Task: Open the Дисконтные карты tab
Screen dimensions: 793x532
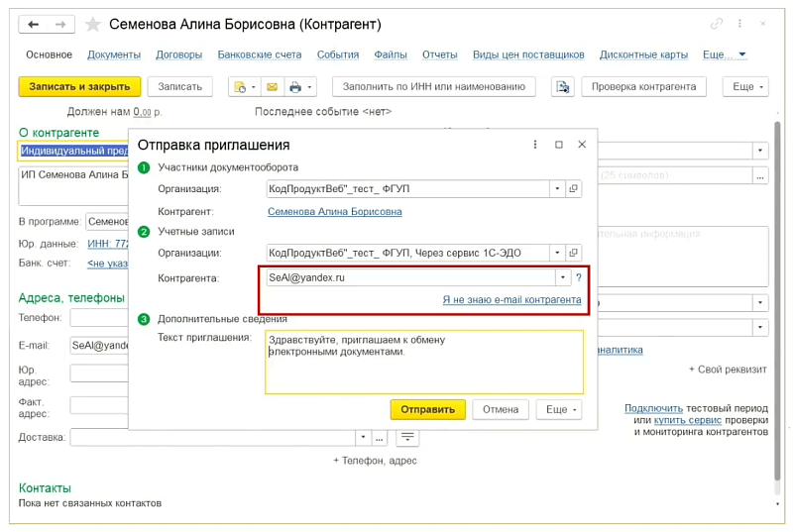Action: (x=643, y=54)
